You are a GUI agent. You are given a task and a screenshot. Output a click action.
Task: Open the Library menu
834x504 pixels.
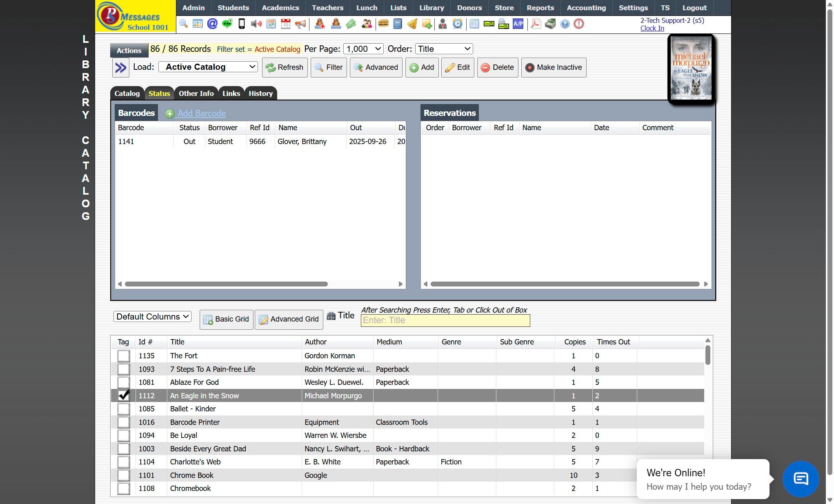click(431, 8)
